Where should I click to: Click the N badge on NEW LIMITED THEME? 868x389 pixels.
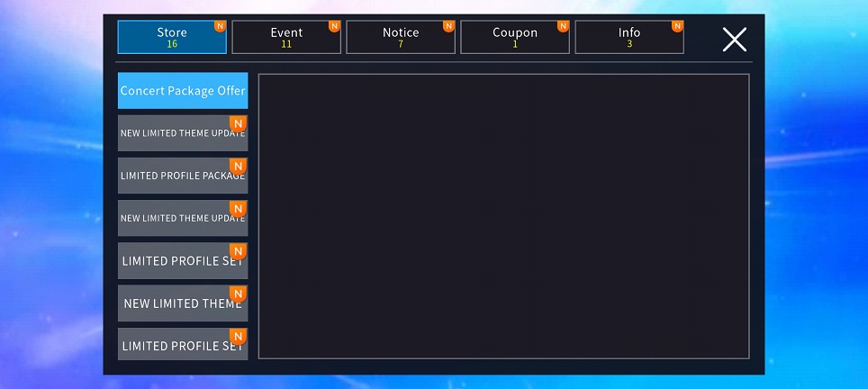point(238,294)
